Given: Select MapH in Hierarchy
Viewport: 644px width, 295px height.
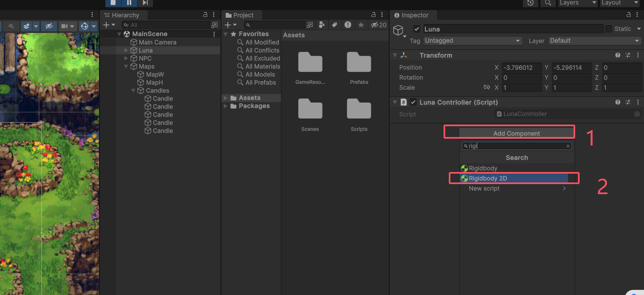Looking at the screenshot, I should pyautogui.click(x=155, y=82).
